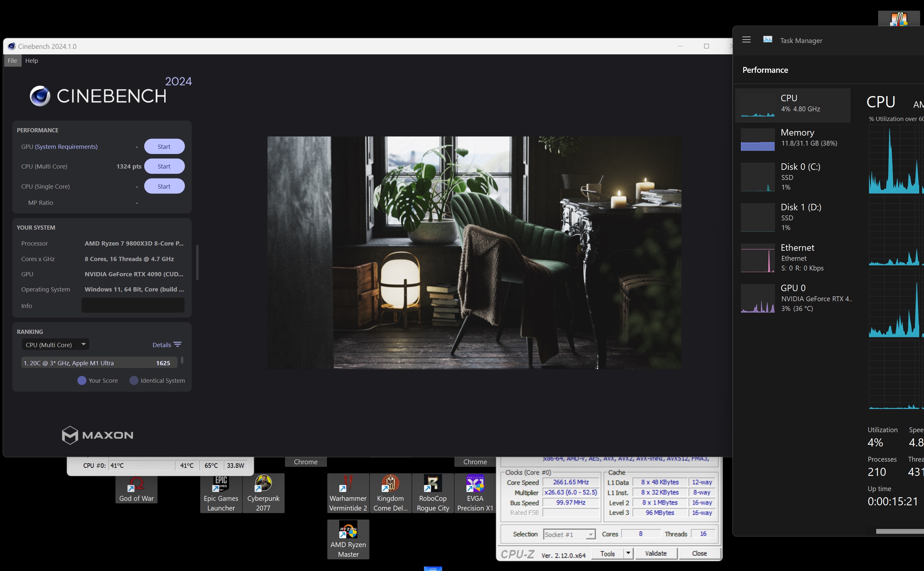Click the AMD Ryzen 7 9800X3D processor text
Screen dimensions: 924x571
pos(134,243)
